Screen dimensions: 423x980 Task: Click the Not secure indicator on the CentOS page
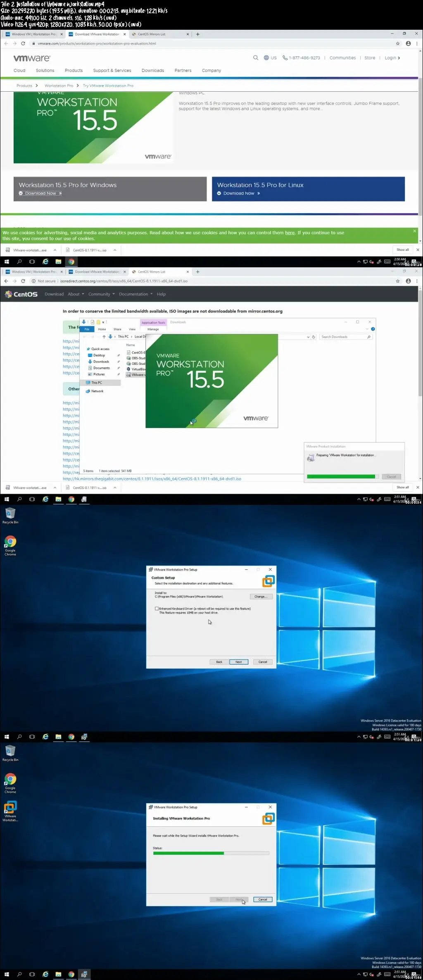point(43,281)
